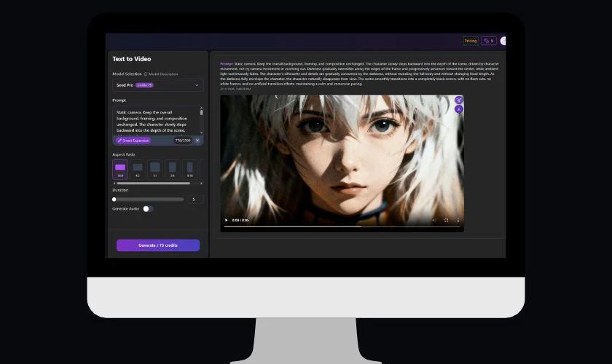Choose the 1:1 aspect ratio option
This screenshot has width=612, height=364.
(x=154, y=169)
